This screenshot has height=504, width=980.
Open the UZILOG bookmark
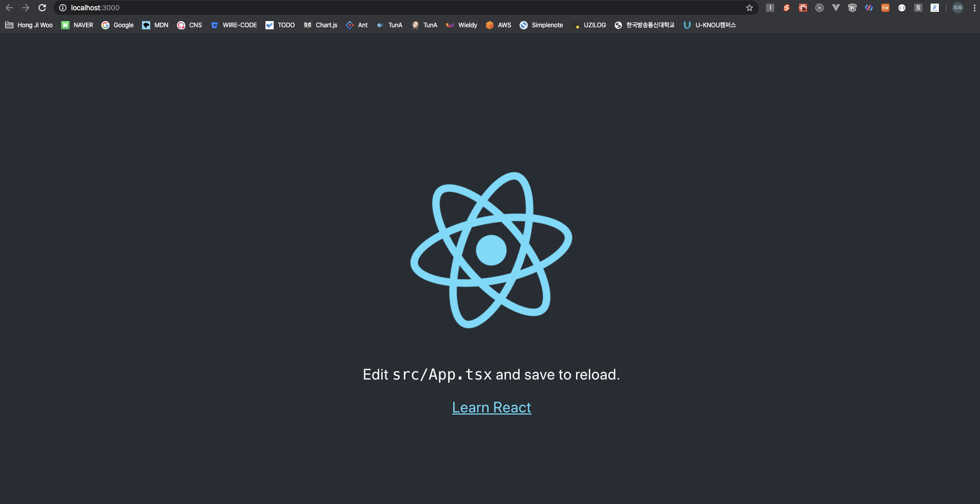click(590, 25)
